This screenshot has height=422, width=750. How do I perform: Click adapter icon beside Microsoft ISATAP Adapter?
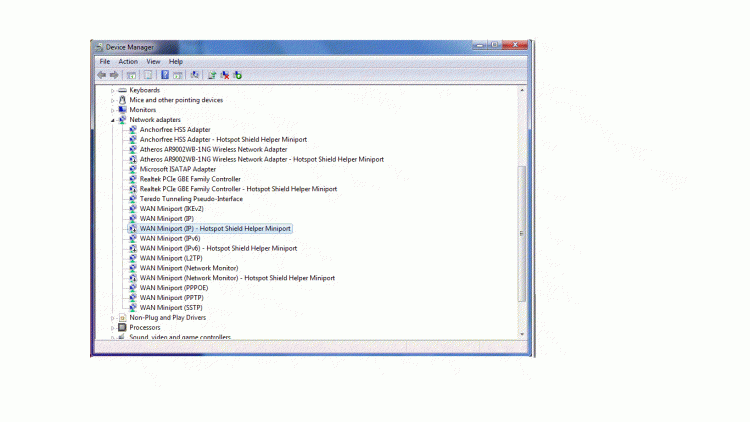click(133, 169)
